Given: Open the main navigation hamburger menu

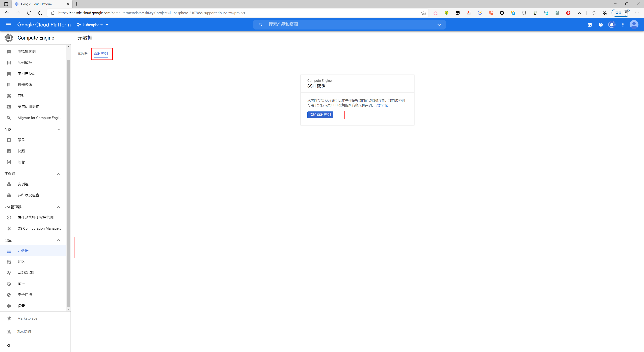Looking at the screenshot, I should pos(9,24).
